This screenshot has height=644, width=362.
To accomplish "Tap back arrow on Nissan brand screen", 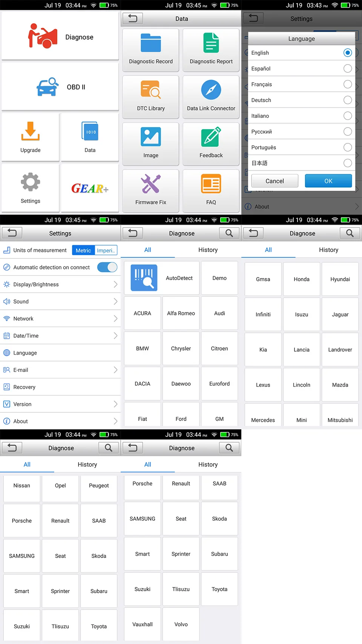I will [12, 448].
